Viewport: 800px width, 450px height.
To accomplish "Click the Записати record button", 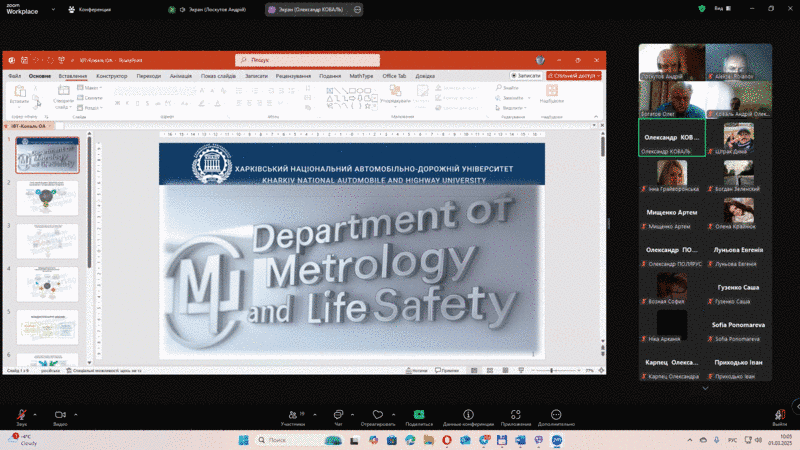I will 526,76.
